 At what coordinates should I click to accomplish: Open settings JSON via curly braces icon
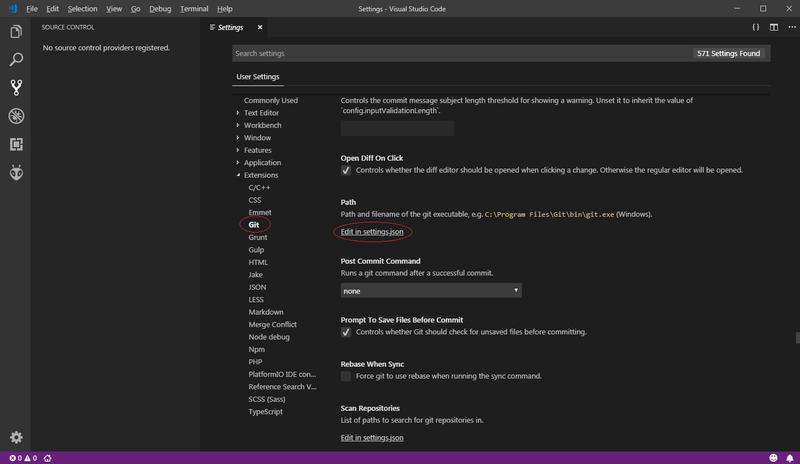(756, 27)
